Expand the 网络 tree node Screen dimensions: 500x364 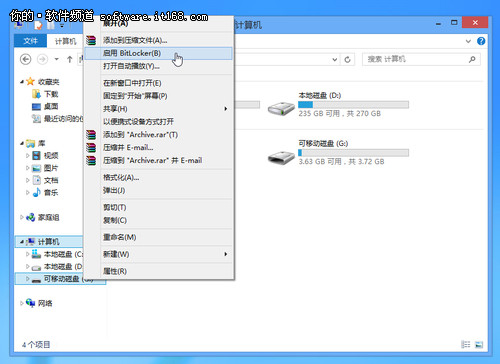22,303
